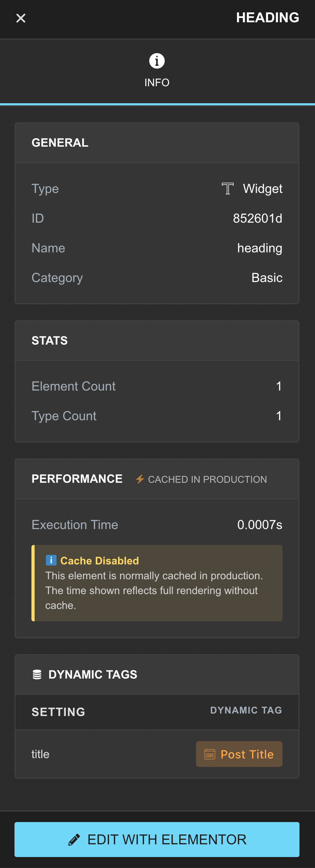Image resolution: width=315 pixels, height=868 pixels.
Task: Click the Execution Time value 0.0007s
Action: click(x=260, y=525)
